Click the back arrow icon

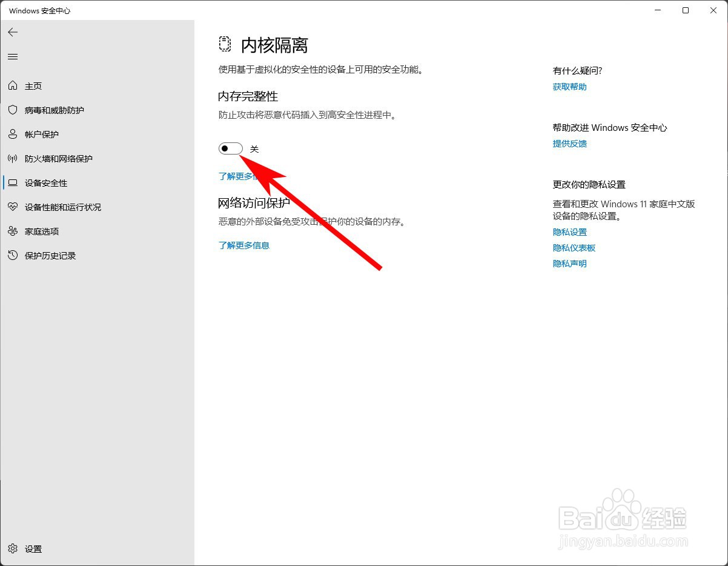click(13, 32)
